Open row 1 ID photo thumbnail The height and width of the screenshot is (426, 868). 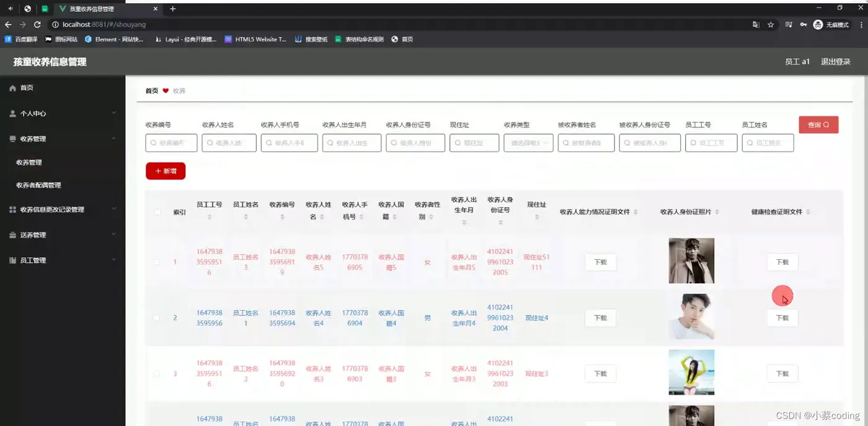point(691,261)
